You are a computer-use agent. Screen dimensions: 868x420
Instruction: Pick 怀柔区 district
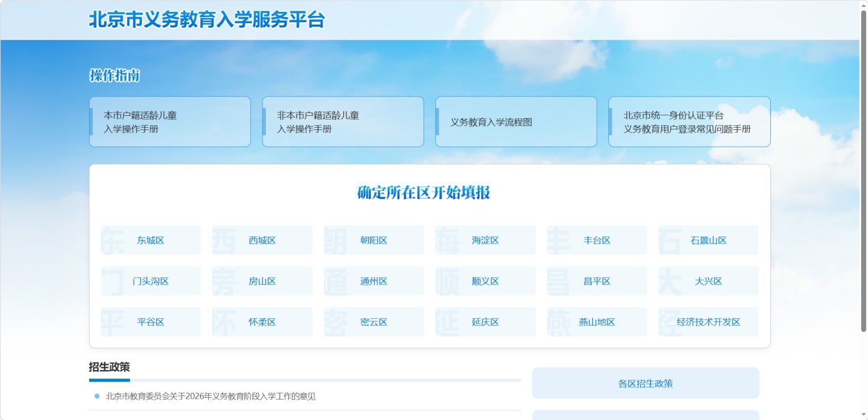[x=262, y=322]
